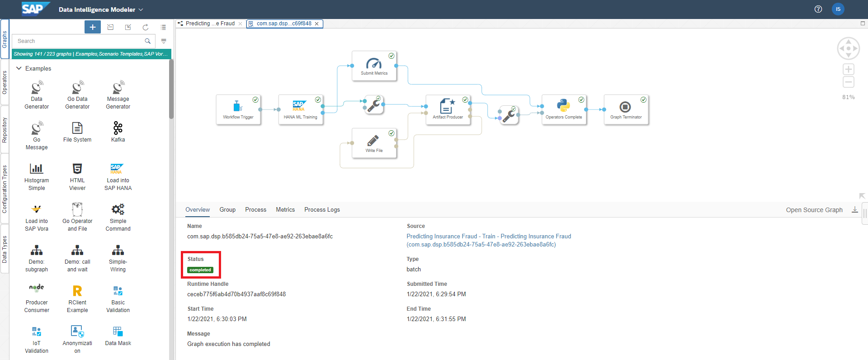868x360 pixels.
Task: Click the HANA ML Training operator node
Action: (300, 109)
